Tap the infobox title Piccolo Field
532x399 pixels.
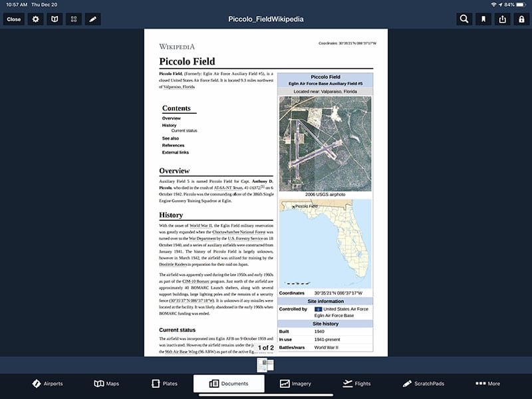click(x=325, y=77)
